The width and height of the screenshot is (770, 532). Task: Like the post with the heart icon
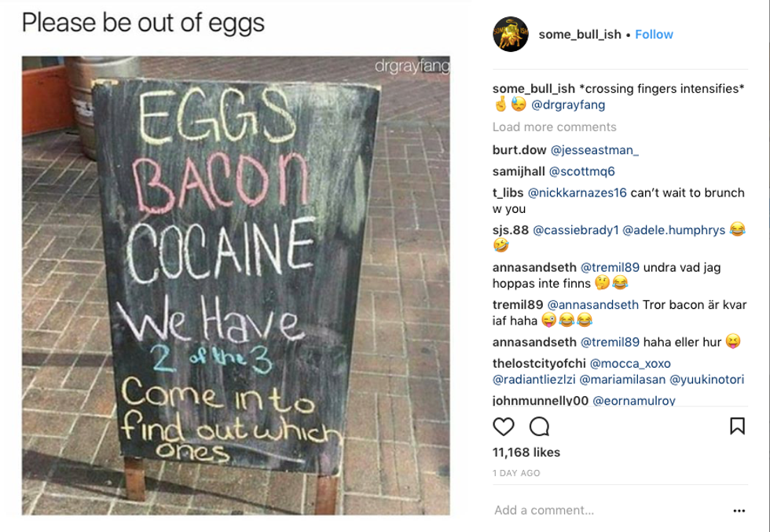(x=504, y=427)
